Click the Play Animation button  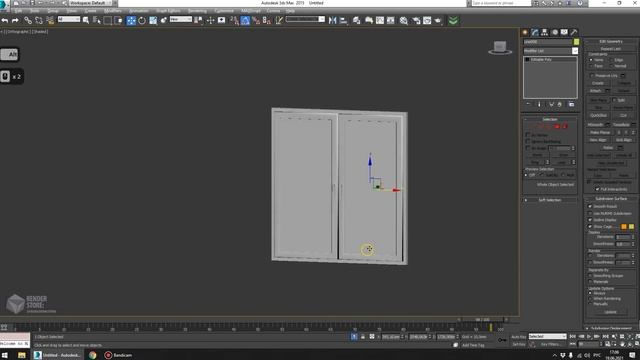coord(589,336)
